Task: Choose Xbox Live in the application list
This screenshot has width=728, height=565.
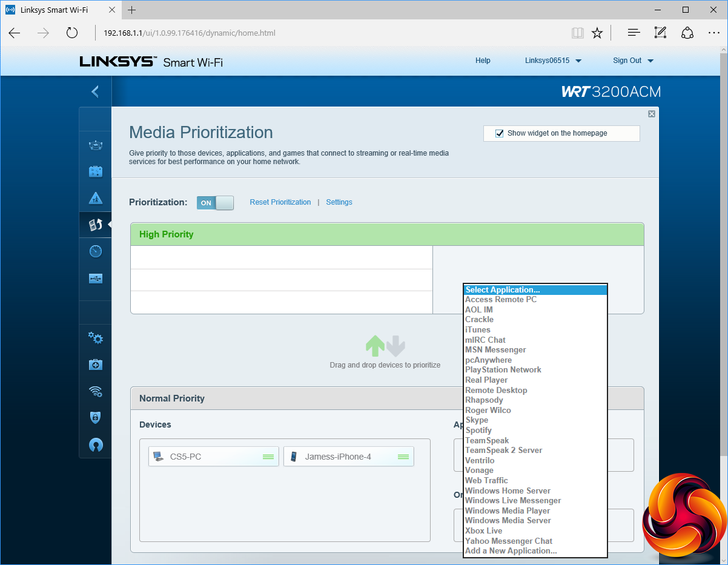Action: pos(483,530)
